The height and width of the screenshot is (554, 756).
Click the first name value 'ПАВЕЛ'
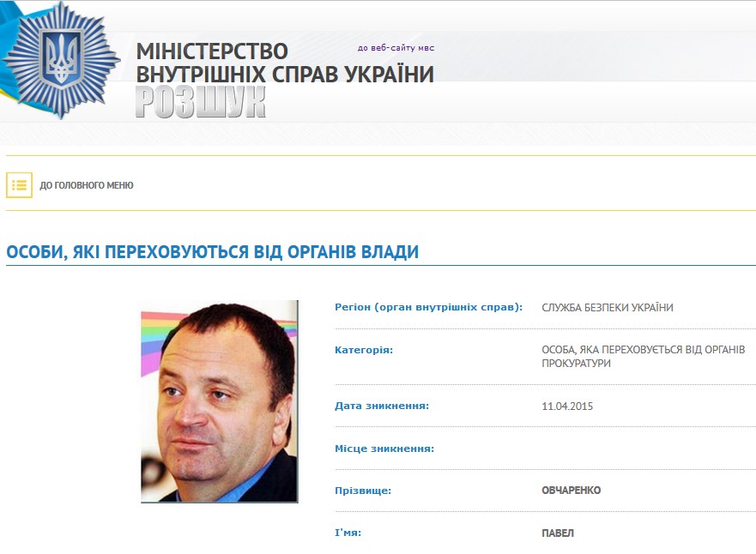pos(558,533)
